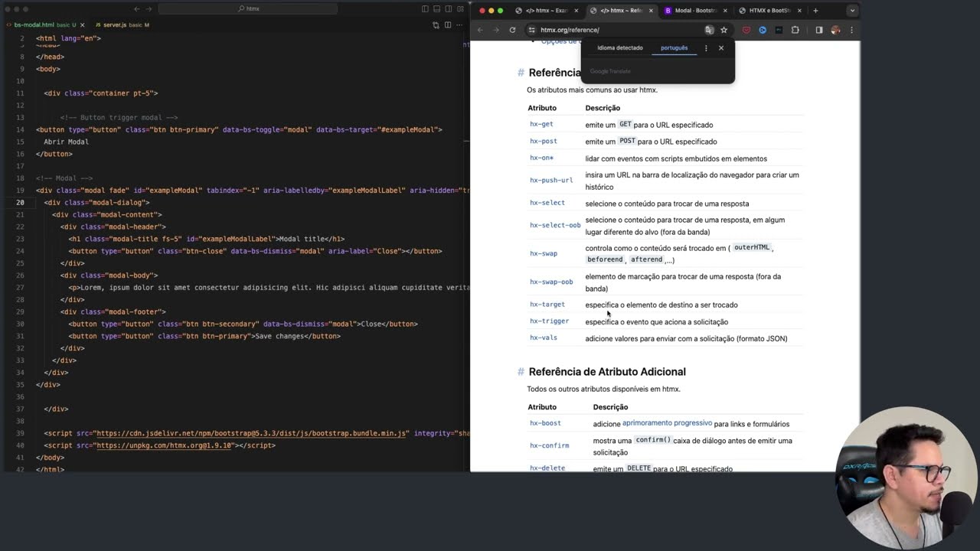View site information icon in address bar
Screen dimensions: 980x551
click(531, 30)
